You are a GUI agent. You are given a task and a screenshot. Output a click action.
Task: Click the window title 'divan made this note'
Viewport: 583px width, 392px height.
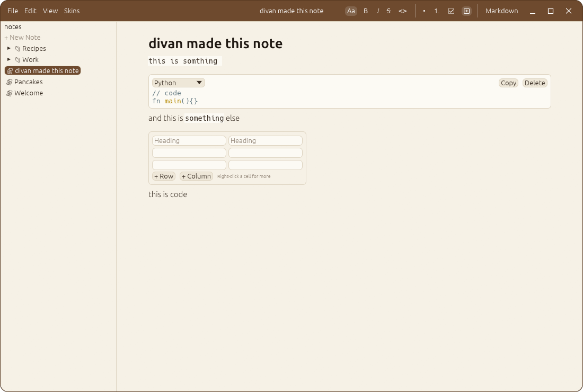(291, 11)
